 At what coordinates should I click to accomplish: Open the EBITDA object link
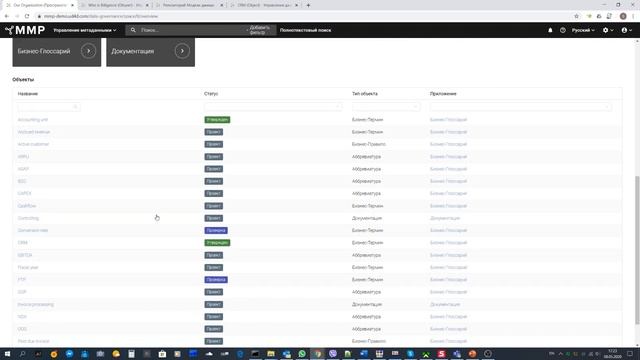click(x=25, y=255)
